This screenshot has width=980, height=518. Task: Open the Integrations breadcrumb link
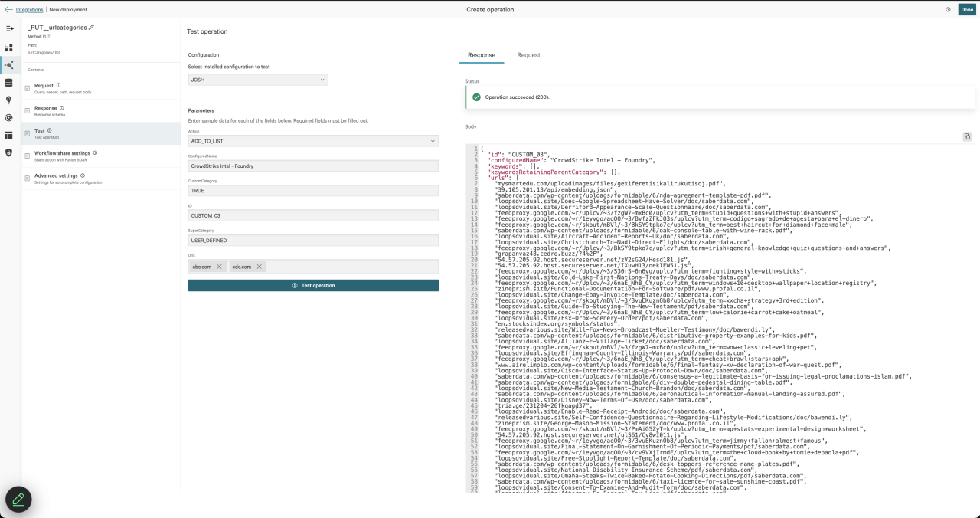click(29, 10)
